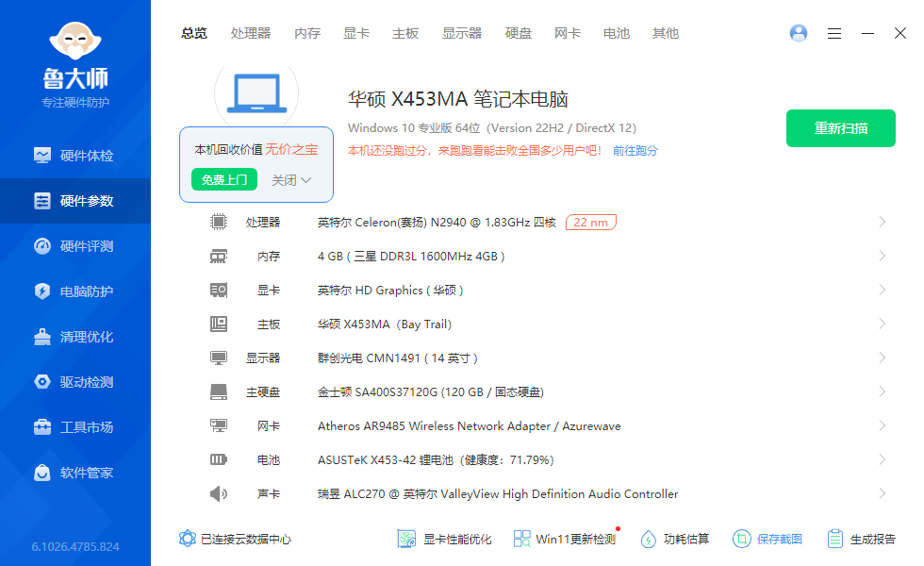The height and width of the screenshot is (566, 924).
Task: Click 保存截图 to save screenshot
Action: click(767, 539)
